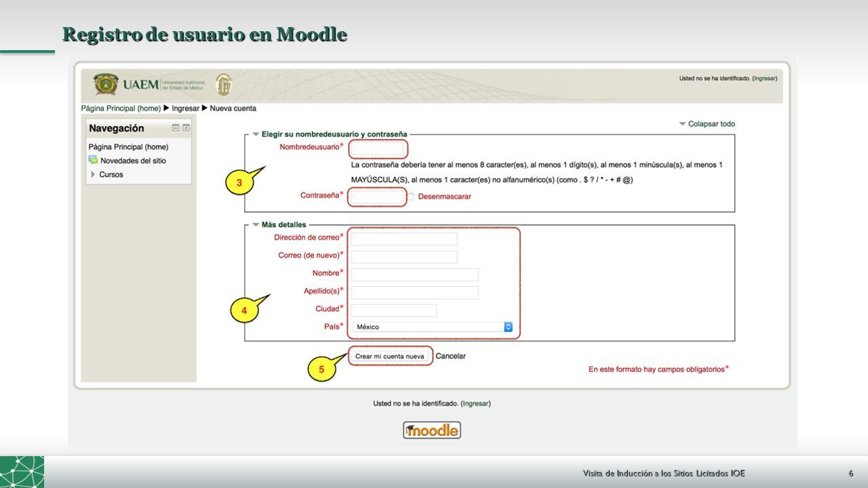Collapse the Elegir su nombredeusuario section
The width and height of the screenshot is (868, 488).
(256, 134)
